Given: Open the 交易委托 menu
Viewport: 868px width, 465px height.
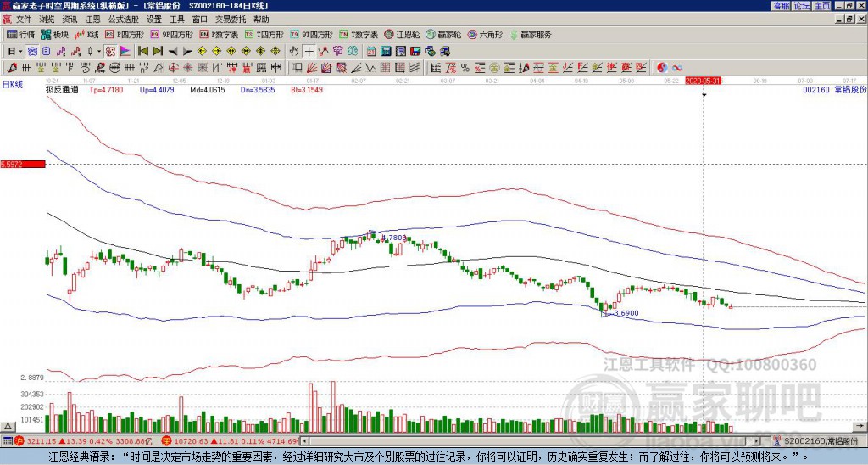Looking at the screenshot, I should point(231,20).
